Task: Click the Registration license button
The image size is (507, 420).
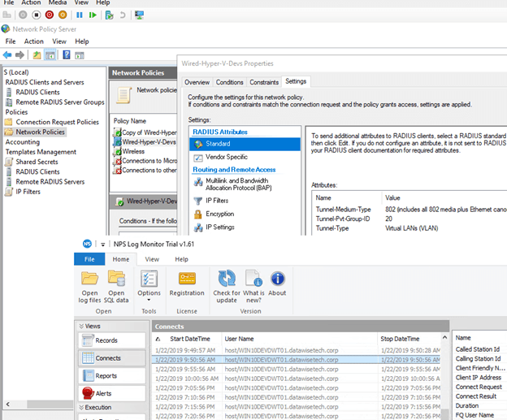Action: pyautogui.click(x=187, y=284)
